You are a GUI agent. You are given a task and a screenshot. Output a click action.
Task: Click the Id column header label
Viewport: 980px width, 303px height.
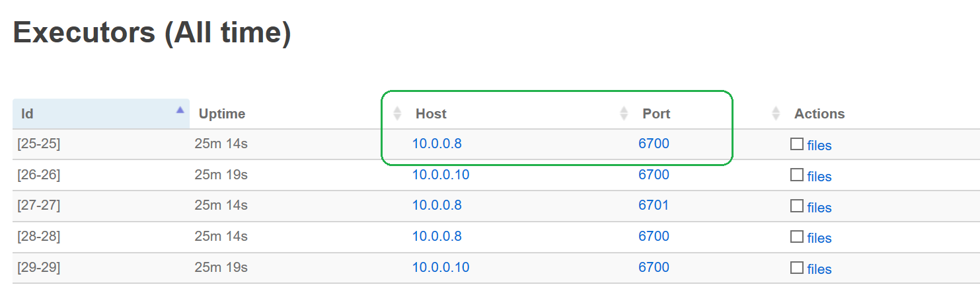[28, 114]
